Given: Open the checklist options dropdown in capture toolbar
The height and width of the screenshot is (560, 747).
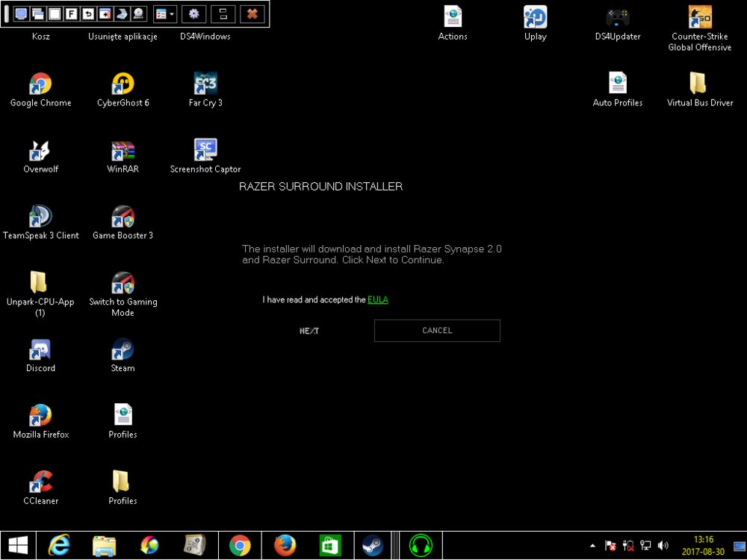Looking at the screenshot, I should (165, 13).
